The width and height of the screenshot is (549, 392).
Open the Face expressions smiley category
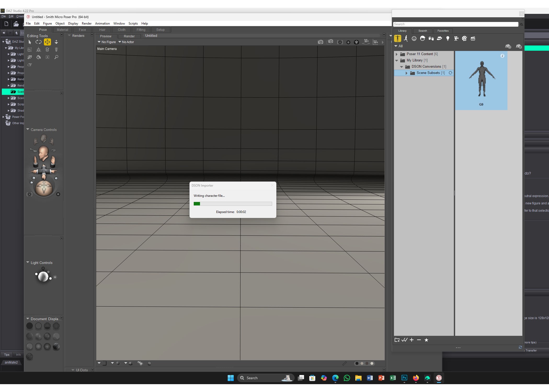[x=414, y=38]
